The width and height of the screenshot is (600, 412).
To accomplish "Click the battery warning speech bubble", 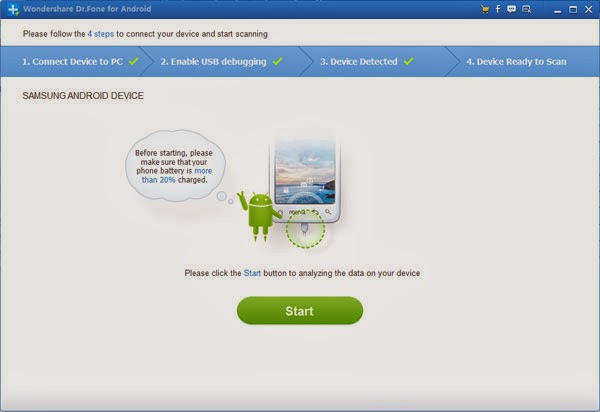I will point(175,166).
